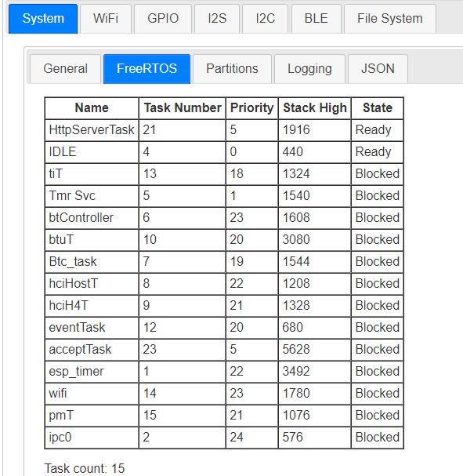
Task: Click the Name column header
Action: [92, 108]
